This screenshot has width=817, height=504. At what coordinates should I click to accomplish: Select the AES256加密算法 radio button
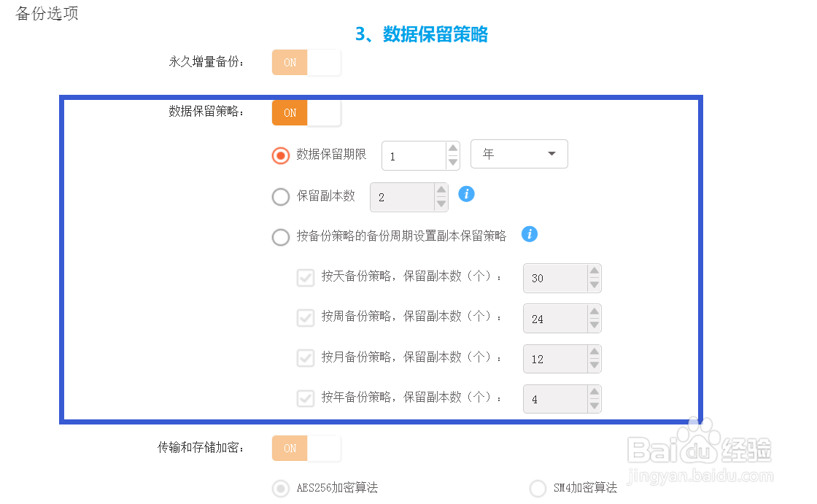pyautogui.click(x=281, y=488)
